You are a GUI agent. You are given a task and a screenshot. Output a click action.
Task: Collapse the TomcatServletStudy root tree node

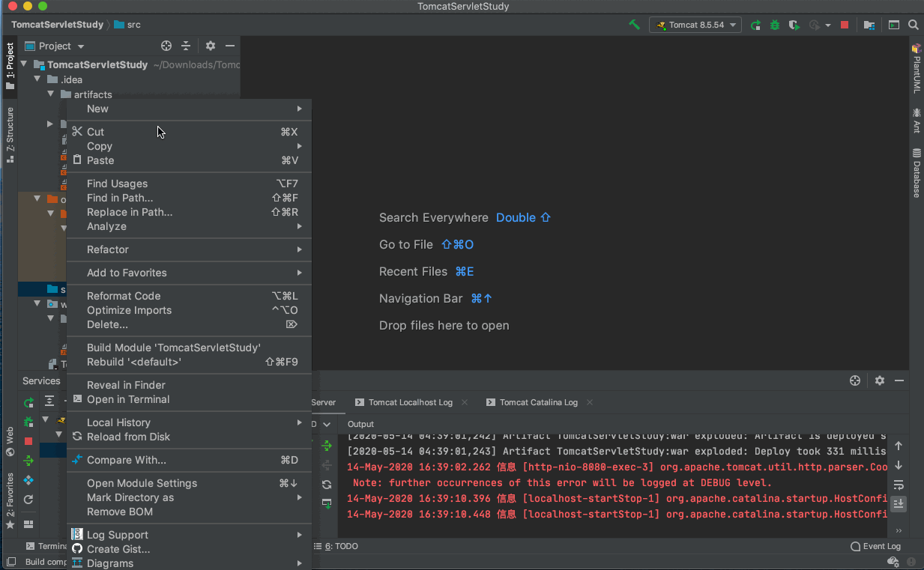pyautogui.click(x=24, y=64)
